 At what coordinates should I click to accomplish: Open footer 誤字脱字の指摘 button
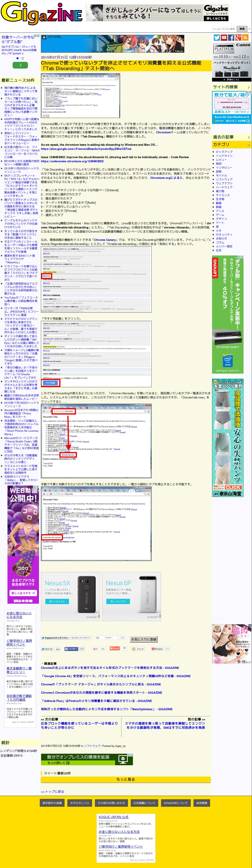click(52, 803)
